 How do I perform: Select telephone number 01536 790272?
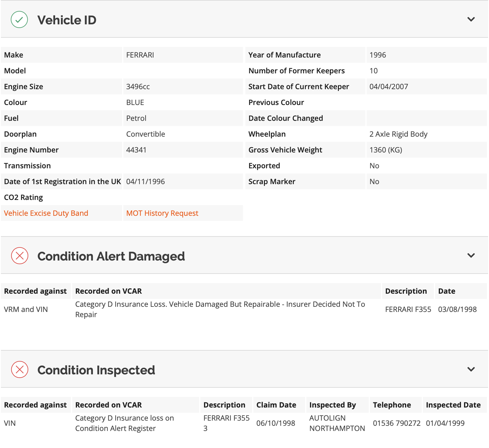pyautogui.click(x=396, y=423)
